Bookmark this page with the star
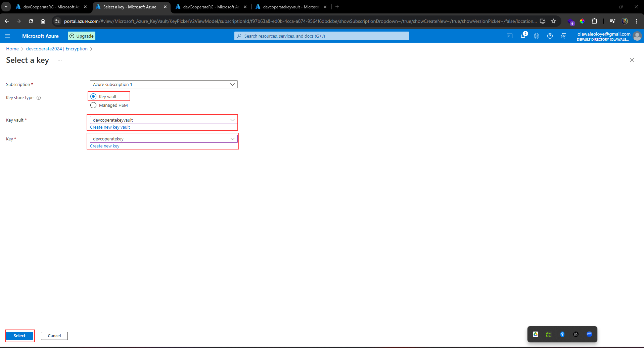Viewport: 644px width, 348px height. coord(553,21)
